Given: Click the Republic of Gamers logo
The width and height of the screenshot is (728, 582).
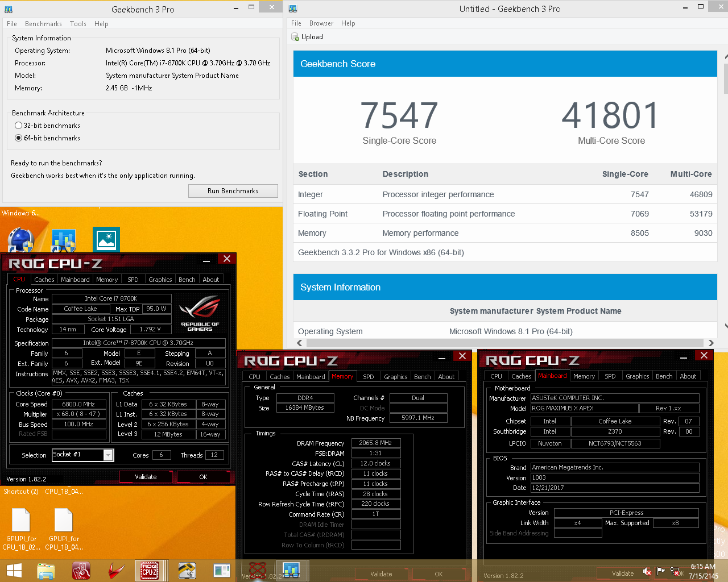Looking at the screenshot, I should click(200, 313).
